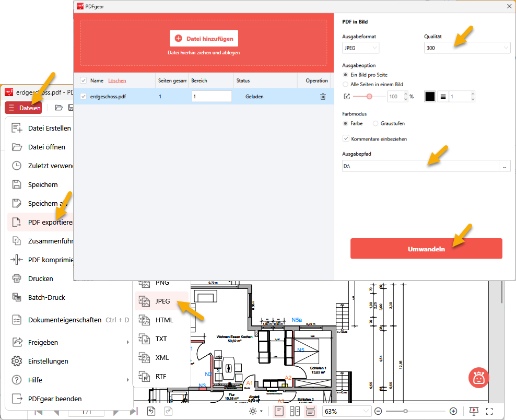
Task: Select the 'Alle Seiten in einem Bild' option
Action: [345, 84]
